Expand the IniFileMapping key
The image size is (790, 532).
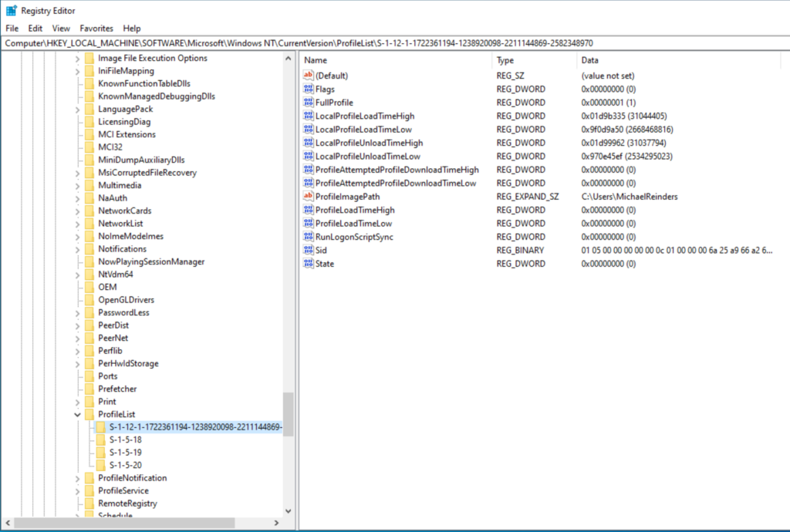(77, 72)
